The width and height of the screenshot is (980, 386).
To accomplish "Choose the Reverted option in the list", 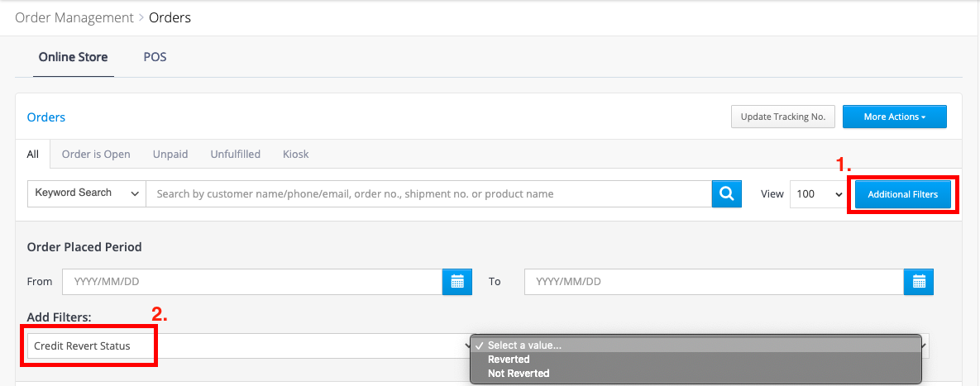I will click(696, 360).
